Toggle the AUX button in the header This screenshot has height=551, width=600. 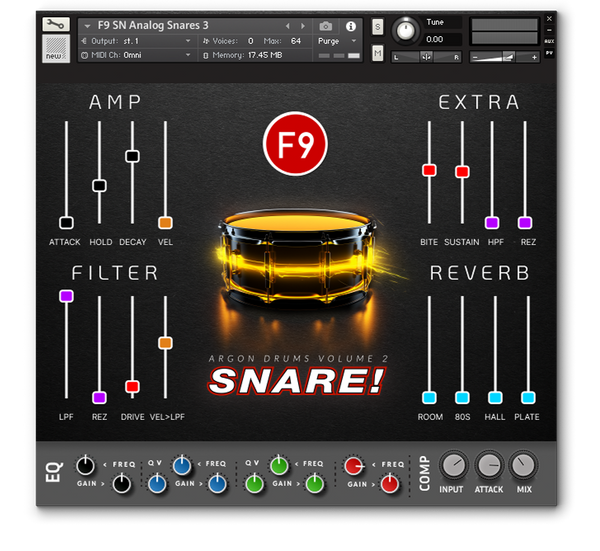(x=549, y=41)
